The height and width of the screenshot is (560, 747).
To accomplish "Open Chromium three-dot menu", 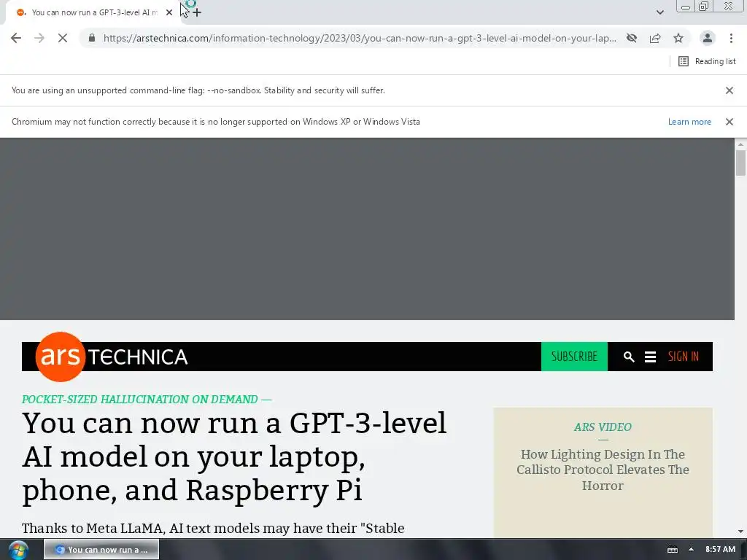I will (x=731, y=38).
